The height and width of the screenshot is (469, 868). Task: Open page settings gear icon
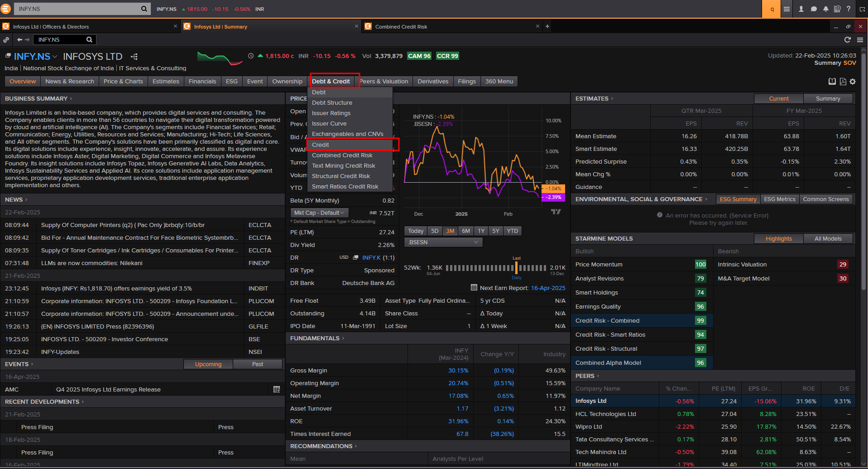[853, 82]
